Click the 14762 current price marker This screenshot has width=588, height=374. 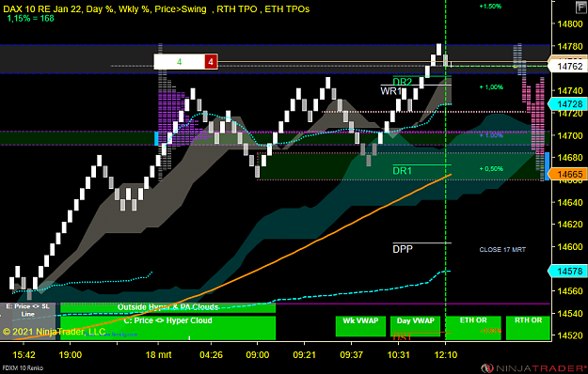point(568,67)
